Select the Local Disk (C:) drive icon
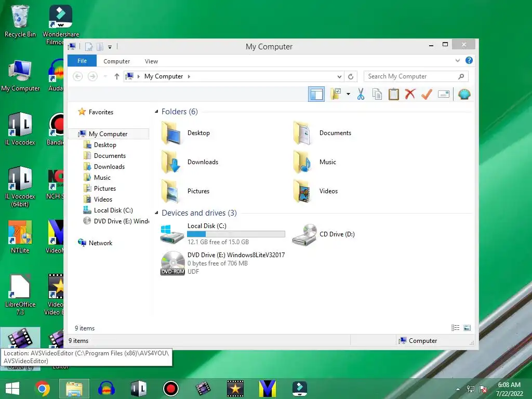532x399 pixels. pyautogui.click(x=172, y=234)
